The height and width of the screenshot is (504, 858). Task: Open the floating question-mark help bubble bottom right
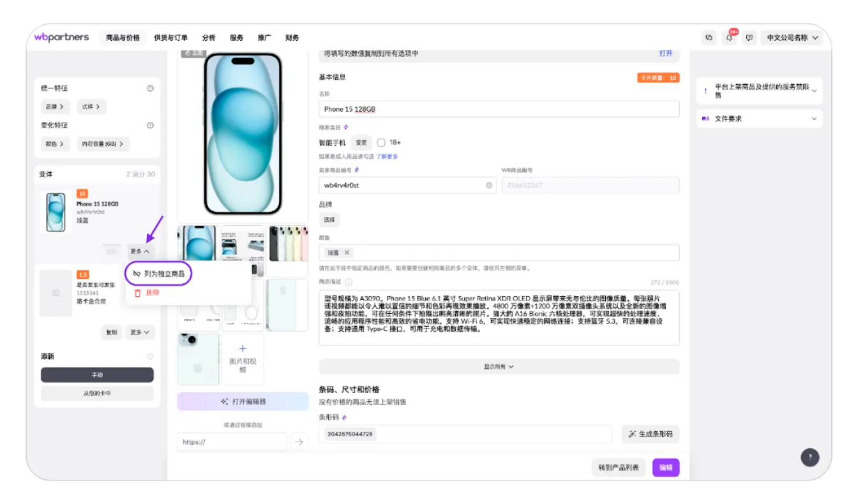[809, 457]
